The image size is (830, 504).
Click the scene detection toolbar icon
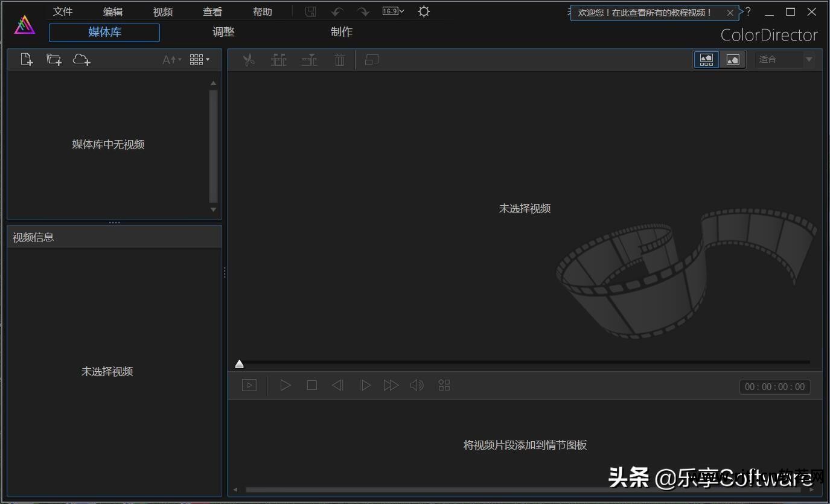point(279,60)
